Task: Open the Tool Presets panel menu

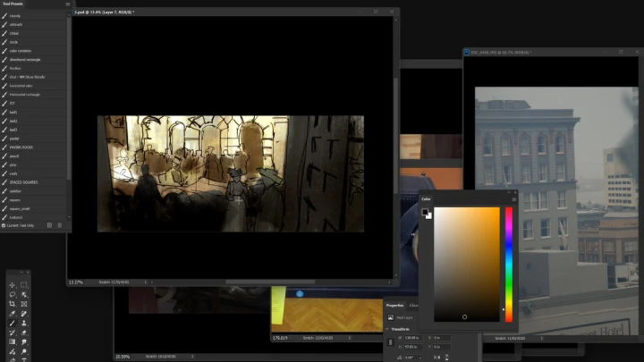Action: pos(67,4)
